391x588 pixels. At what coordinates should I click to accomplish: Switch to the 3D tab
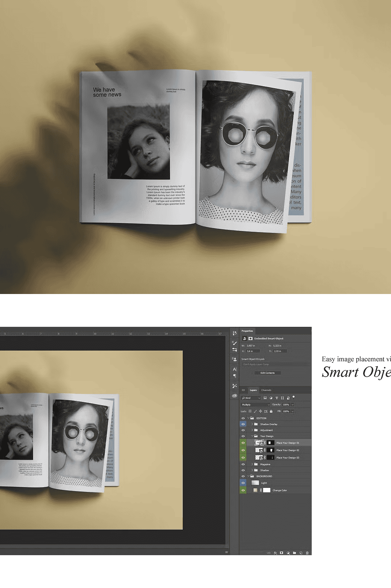coord(243,390)
